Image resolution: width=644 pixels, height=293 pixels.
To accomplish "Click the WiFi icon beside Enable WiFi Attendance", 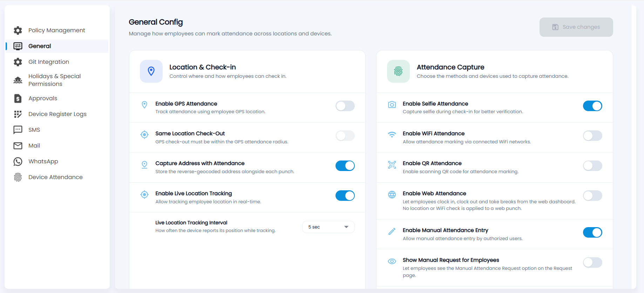I will click(392, 135).
